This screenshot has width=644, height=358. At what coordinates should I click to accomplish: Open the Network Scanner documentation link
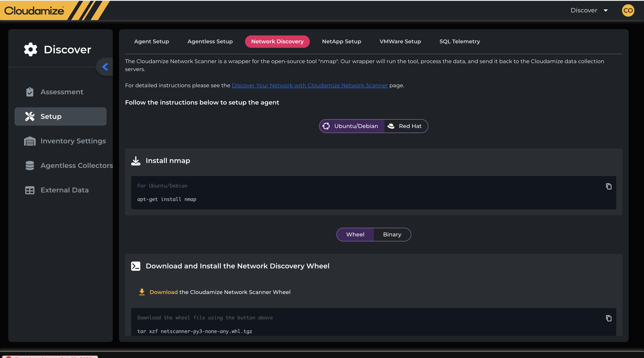(309, 86)
